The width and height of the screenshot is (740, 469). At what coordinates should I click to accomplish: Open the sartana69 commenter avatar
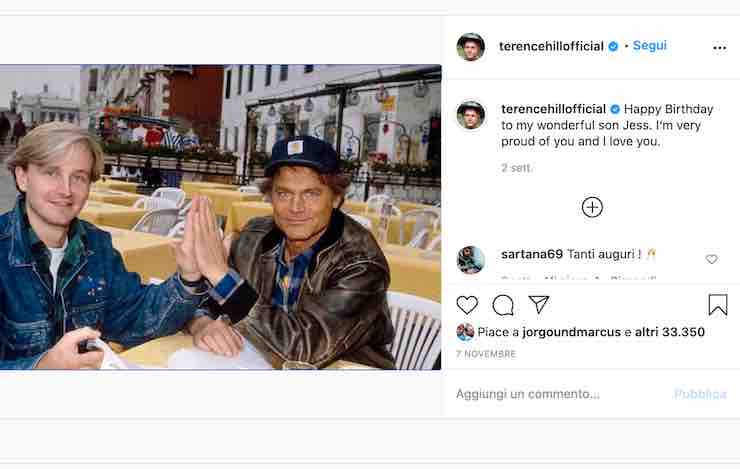471,259
